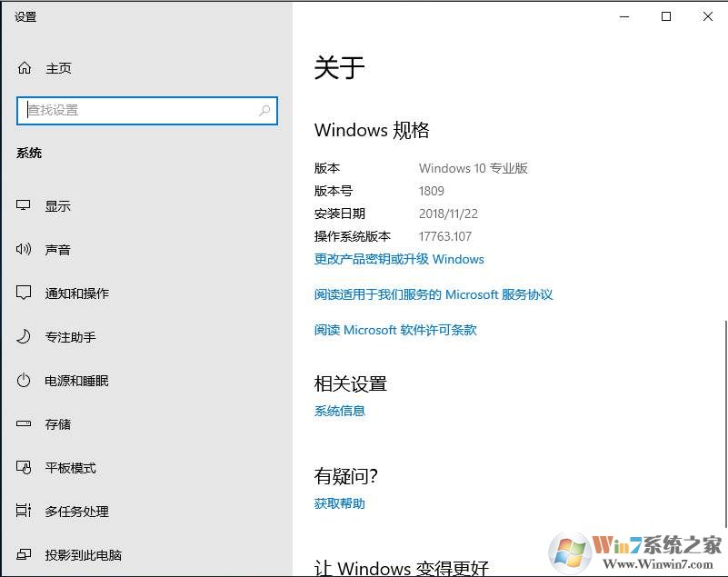Minimize the 设置 window
Image resolution: width=728 pixels, height=577 pixels.
pyautogui.click(x=624, y=16)
